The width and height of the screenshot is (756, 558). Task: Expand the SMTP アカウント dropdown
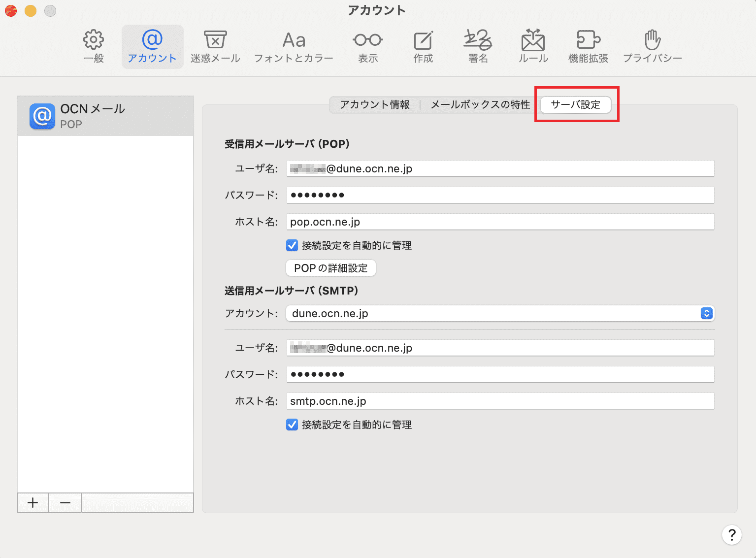(500, 313)
